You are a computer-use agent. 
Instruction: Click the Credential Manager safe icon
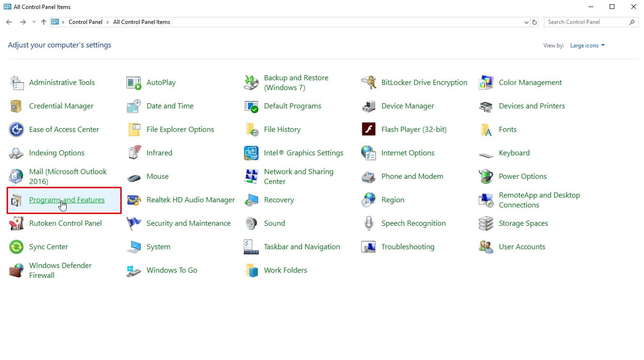[16, 106]
